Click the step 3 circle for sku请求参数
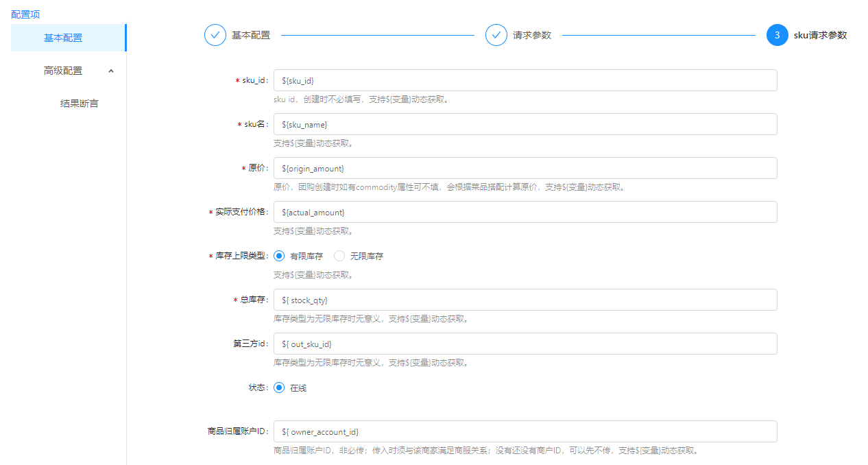The image size is (868, 465). [x=777, y=35]
